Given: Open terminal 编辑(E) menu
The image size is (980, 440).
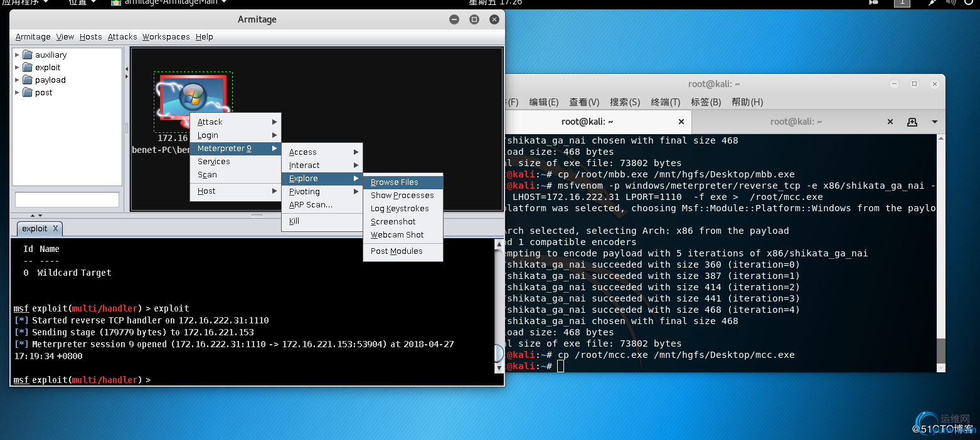Looking at the screenshot, I should (x=543, y=102).
